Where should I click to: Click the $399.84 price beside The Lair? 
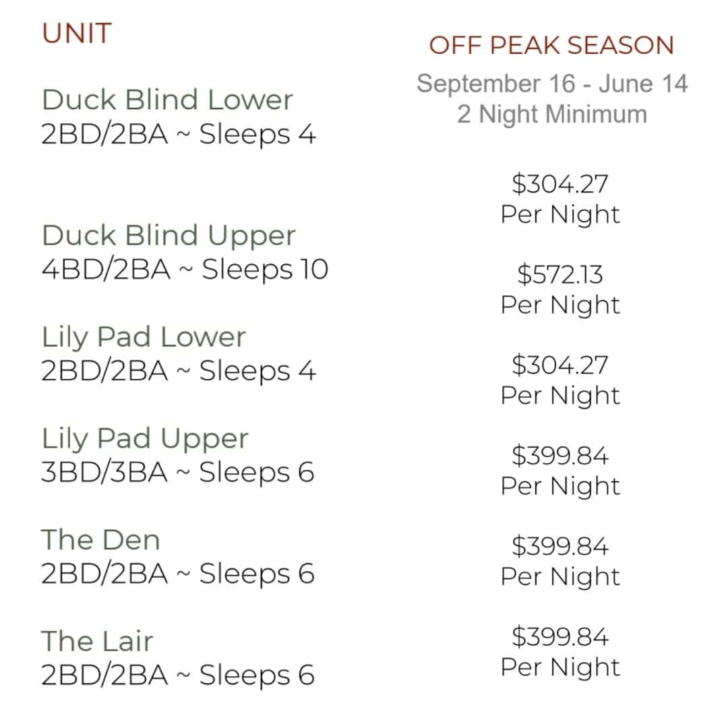(x=560, y=636)
